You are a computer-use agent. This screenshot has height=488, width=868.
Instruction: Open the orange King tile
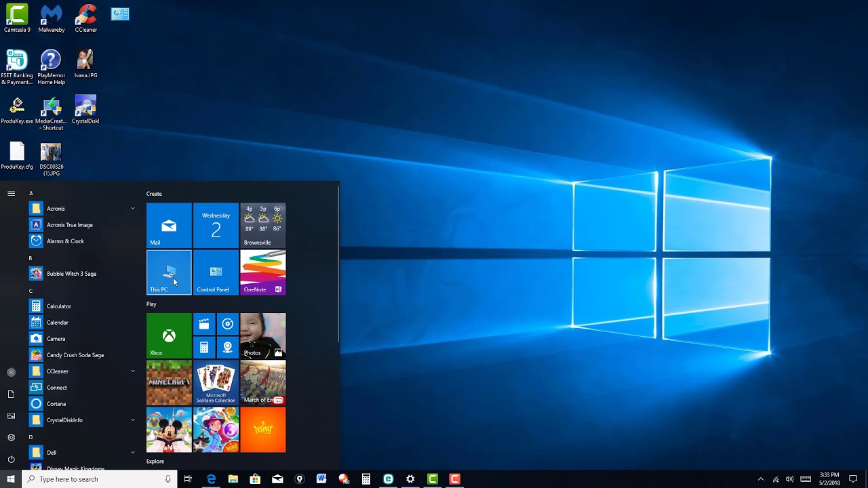tap(263, 430)
